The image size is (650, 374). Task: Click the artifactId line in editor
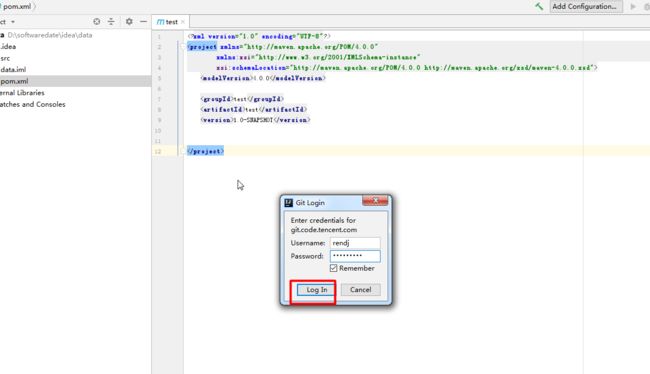click(x=253, y=109)
